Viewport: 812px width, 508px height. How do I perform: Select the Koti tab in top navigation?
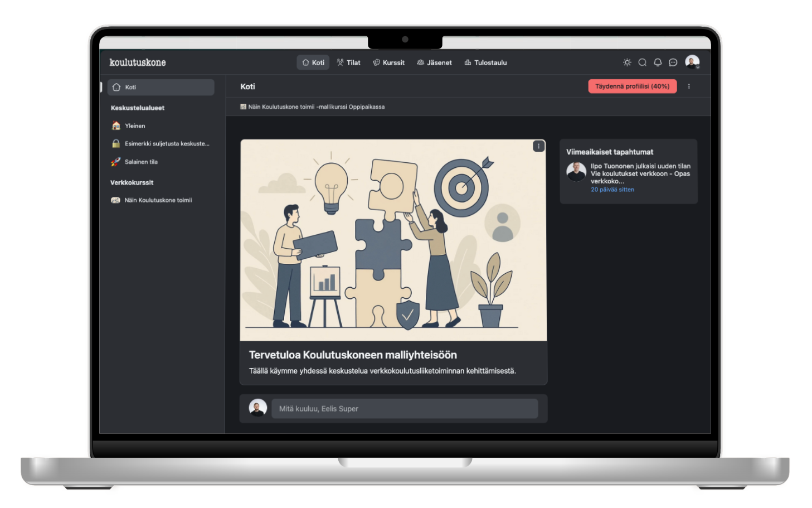pyautogui.click(x=313, y=62)
